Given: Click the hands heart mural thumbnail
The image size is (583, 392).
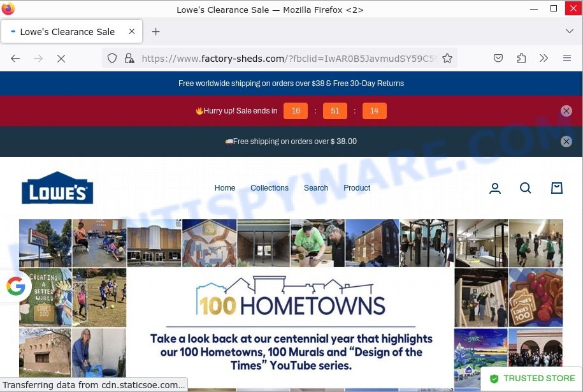Looking at the screenshot, I should pyautogui.click(x=209, y=243).
